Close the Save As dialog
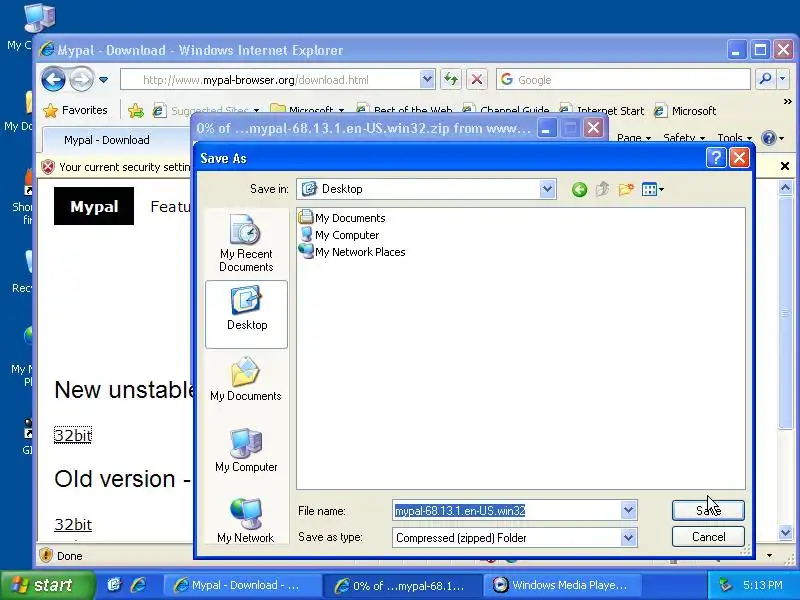The height and width of the screenshot is (600, 800). coord(739,158)
